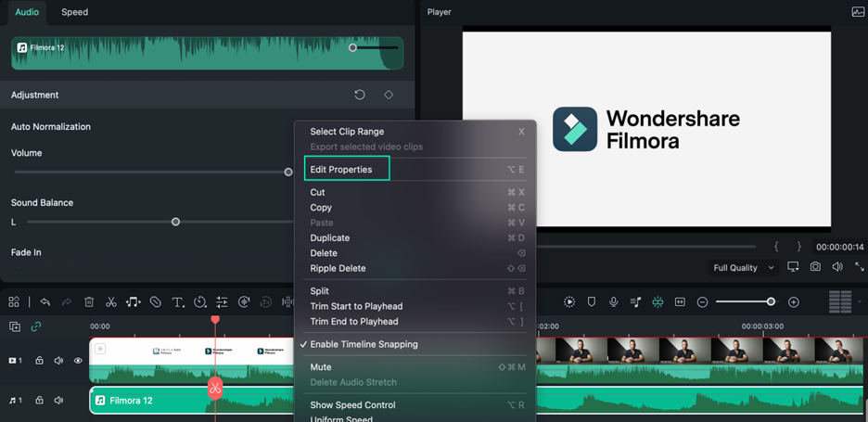Open the audio level meter bars
The image size is (868, 422).
(840, 301)
